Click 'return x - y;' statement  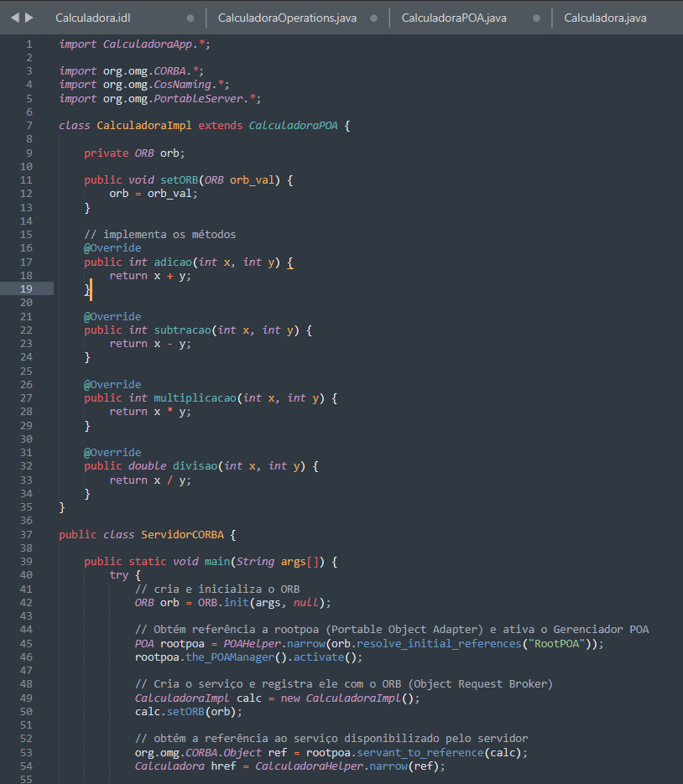point(150,344)
